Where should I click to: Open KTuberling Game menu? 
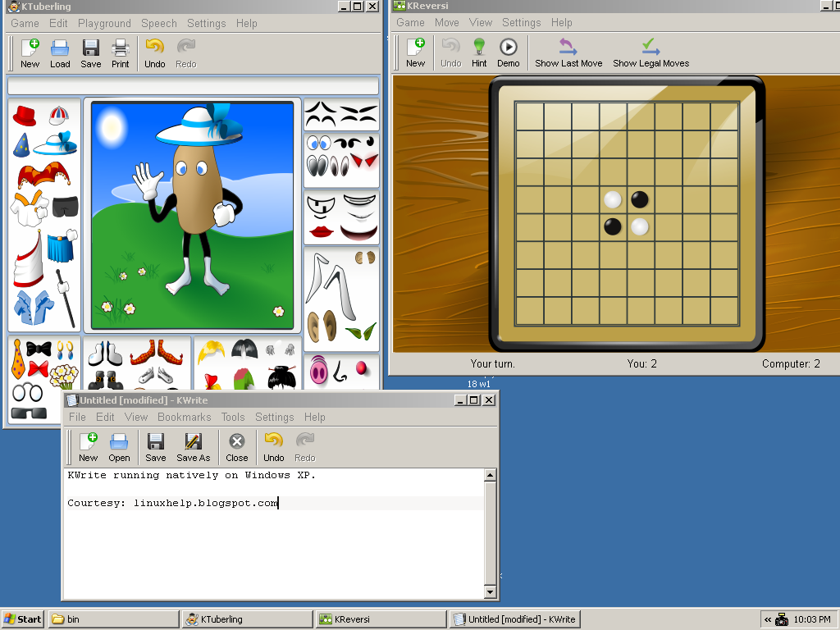pos(25,23)
